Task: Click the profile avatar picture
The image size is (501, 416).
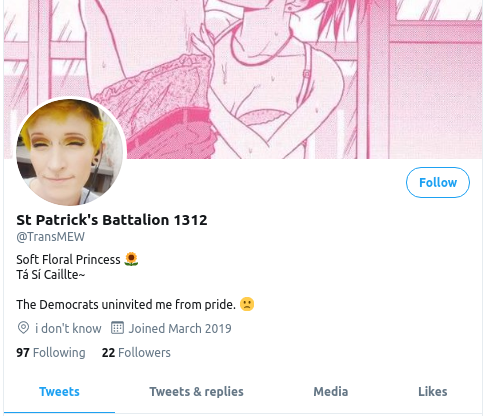Action: coord(70,152)
